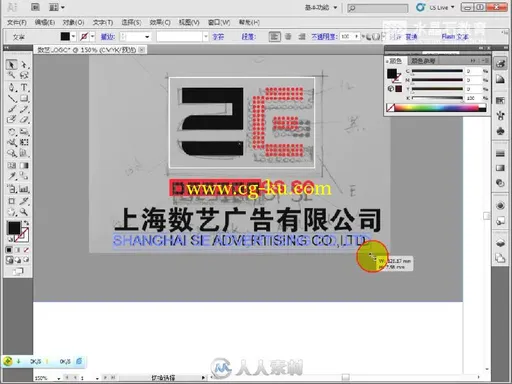Expand the opacity value dropdown

[357, 36]
